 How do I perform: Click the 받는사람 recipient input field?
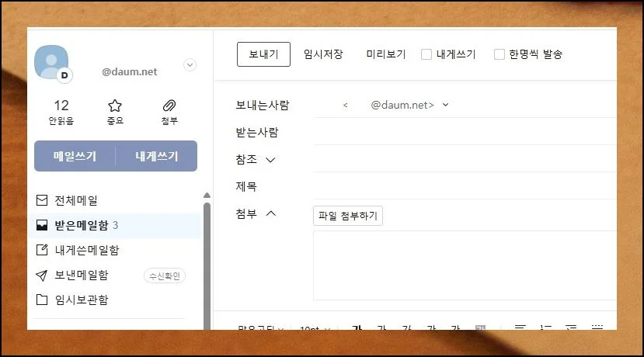click(x=464, y=133)
